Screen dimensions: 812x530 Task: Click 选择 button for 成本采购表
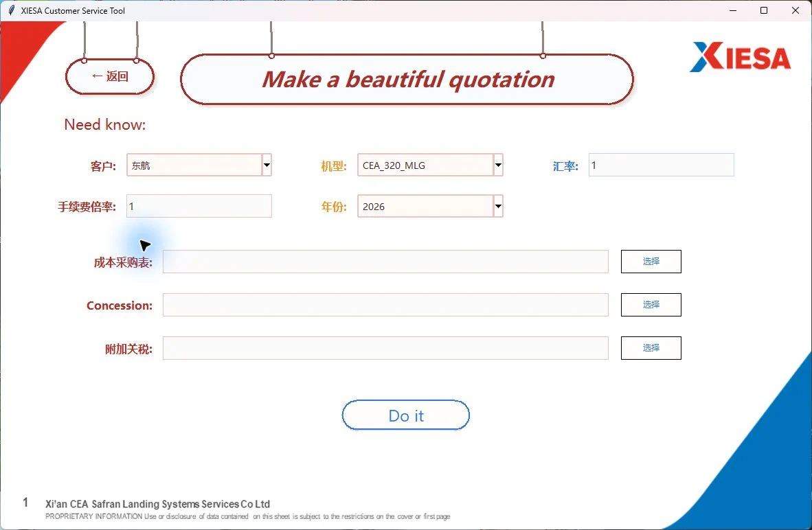coord(651,262)
